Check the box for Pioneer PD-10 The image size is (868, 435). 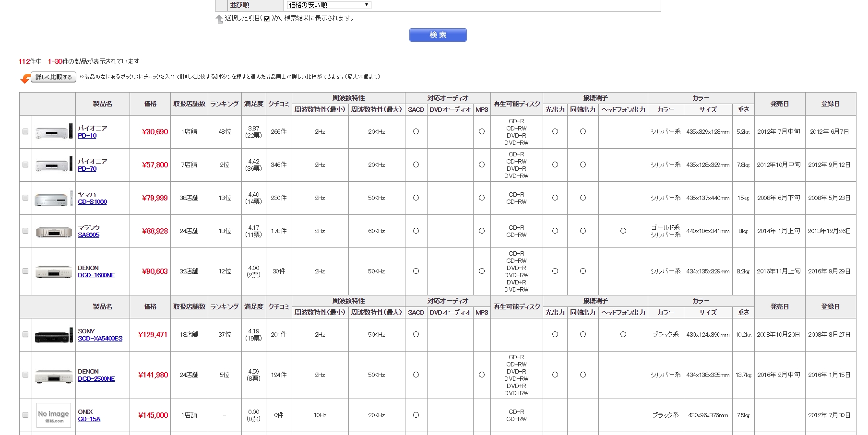coord(25,131)
